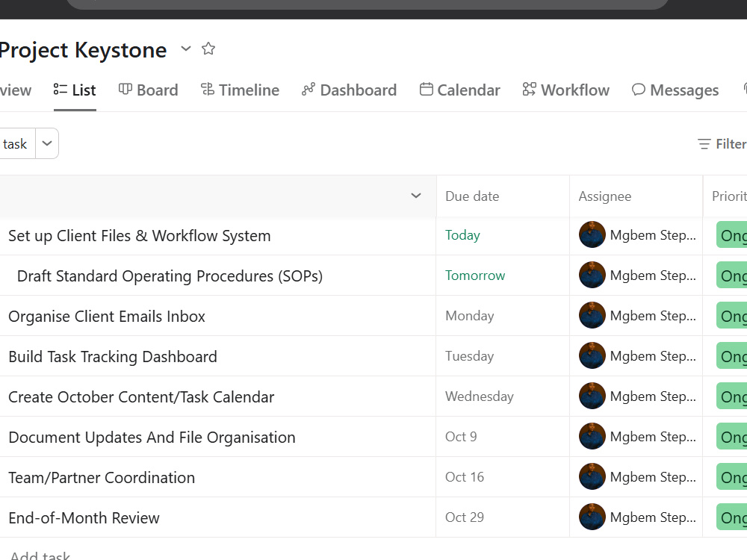Viewport: 747px width, 560px height.
Task: Click the Messages speech bubble icon
Action: [639, 89]
